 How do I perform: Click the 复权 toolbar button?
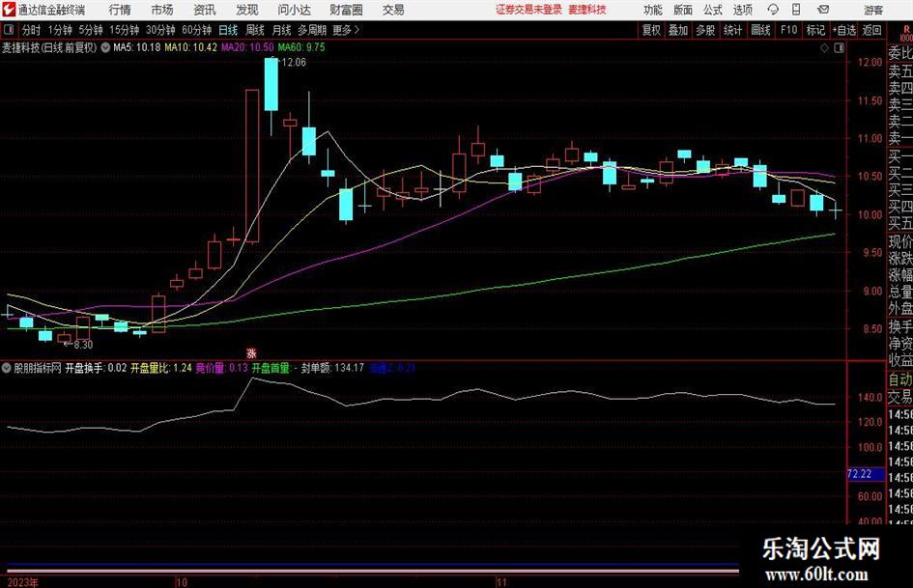(x=651, y=30)
